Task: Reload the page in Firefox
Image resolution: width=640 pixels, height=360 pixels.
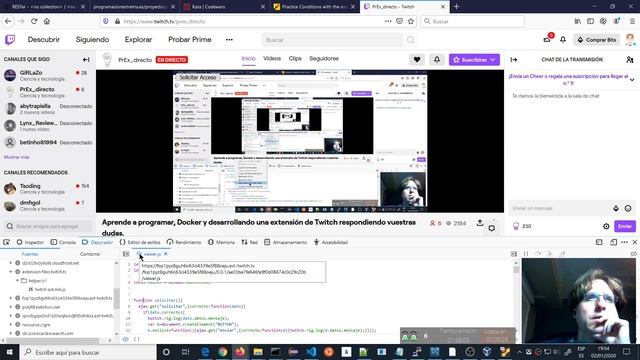Action: coord(34,21)
